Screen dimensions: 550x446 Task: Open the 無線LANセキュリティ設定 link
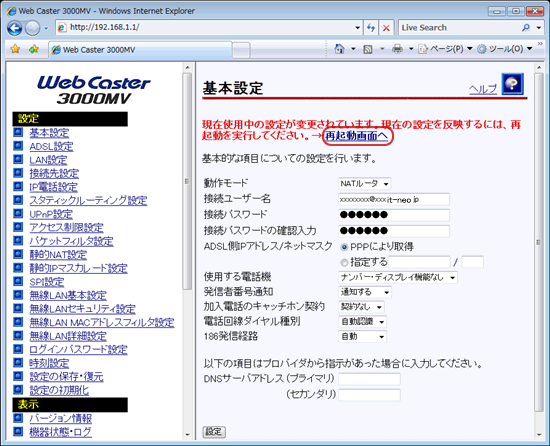[x=82, y=309]
